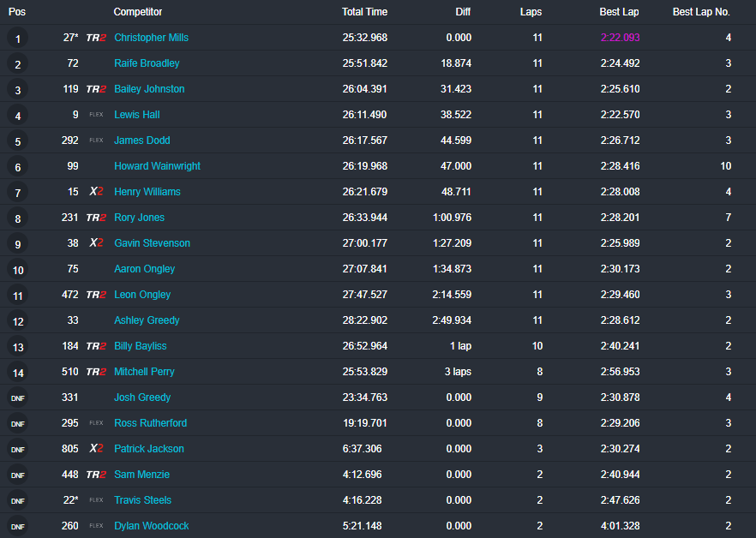This screenshot has width=756, height=538.
Task: Select Howard Wainwright's name link
Action: pyautogui.click(x=157, y=166)
